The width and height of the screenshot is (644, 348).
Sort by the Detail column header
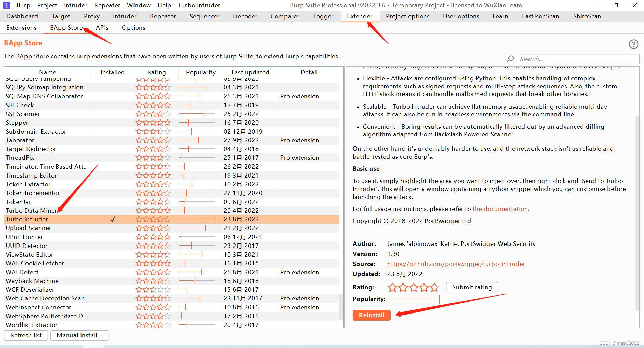coord(309,72)
